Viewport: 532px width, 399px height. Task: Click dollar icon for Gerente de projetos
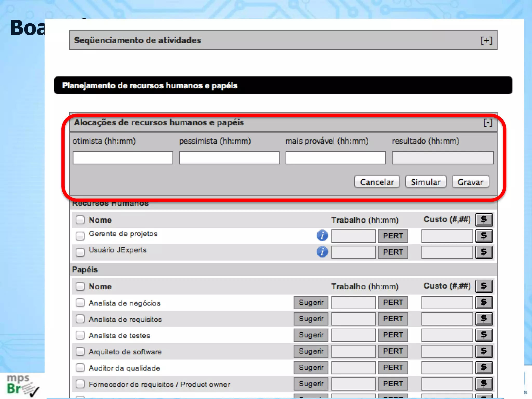click(484, 236)
